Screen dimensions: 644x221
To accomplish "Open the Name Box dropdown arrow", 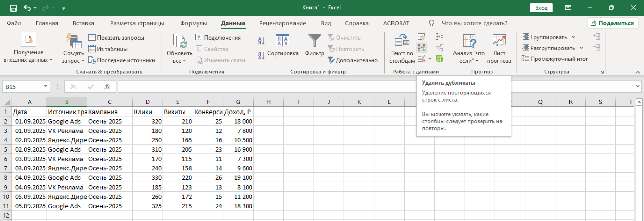I will pyautogui.click(x=45, y=87).
